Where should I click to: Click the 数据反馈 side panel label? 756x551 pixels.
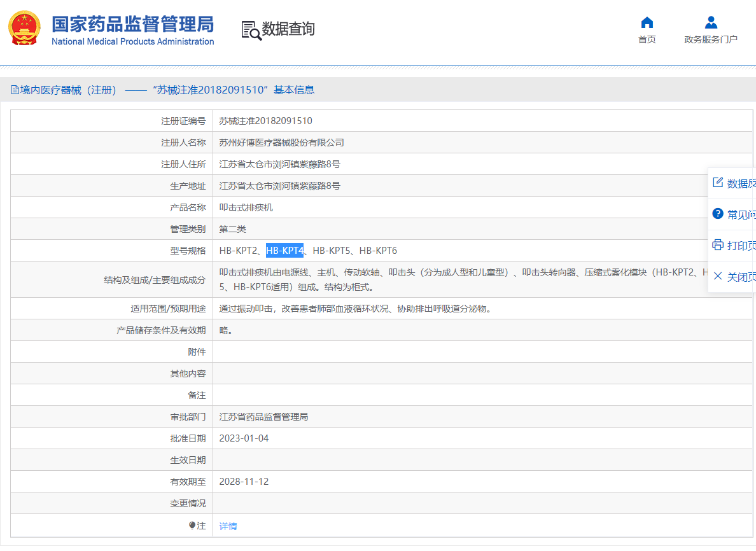741,183
